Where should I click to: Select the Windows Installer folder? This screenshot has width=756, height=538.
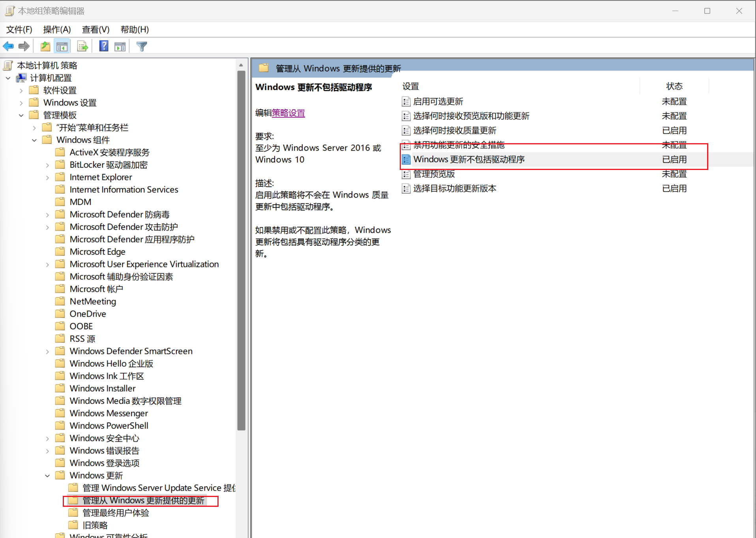click(x=103, y=389)
